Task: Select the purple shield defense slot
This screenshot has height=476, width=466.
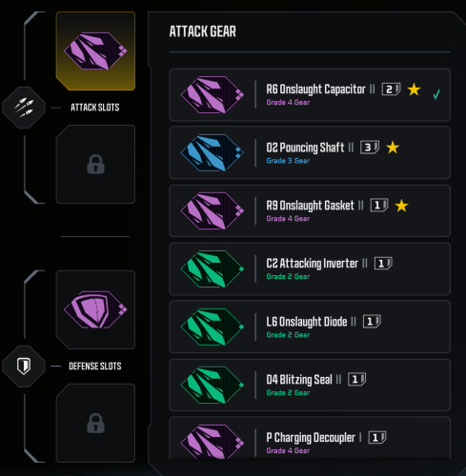Action: [x=95, y=309]
